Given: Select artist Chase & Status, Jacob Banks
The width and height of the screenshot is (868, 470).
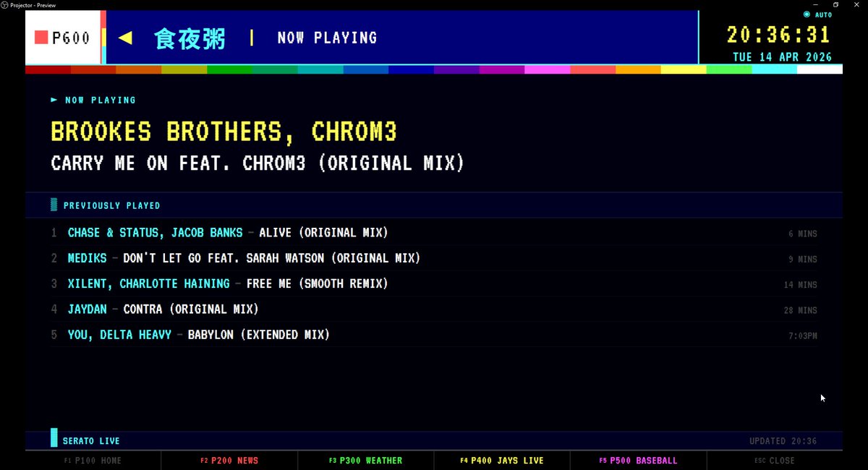Looking at the screenshot, I should point(155,233).
